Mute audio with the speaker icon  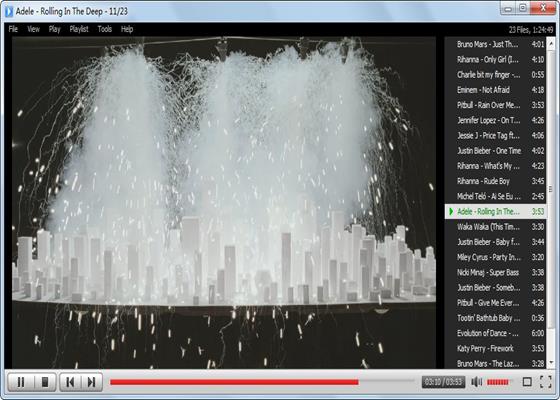[x=477, y=382]
